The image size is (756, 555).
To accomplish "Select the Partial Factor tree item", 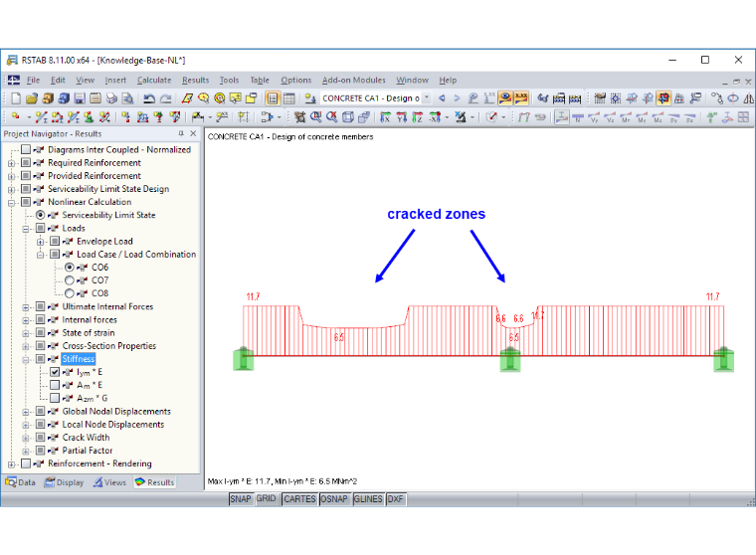I will tap(88, 451).
